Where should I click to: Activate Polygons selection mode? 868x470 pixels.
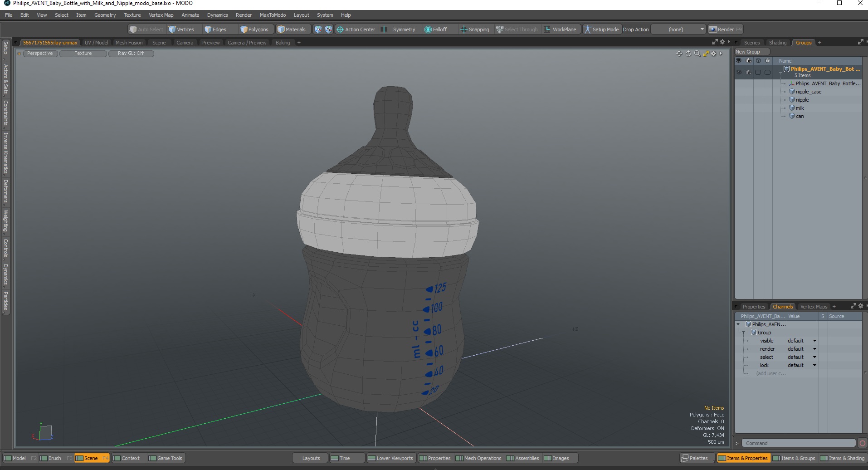click(254, 29)
